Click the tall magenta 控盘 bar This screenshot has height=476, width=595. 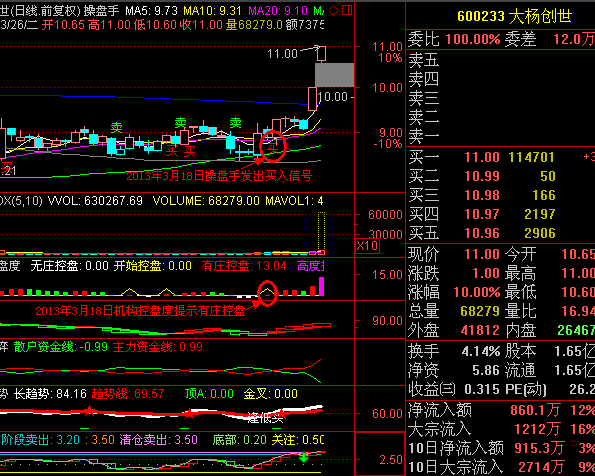pos(321,286)
